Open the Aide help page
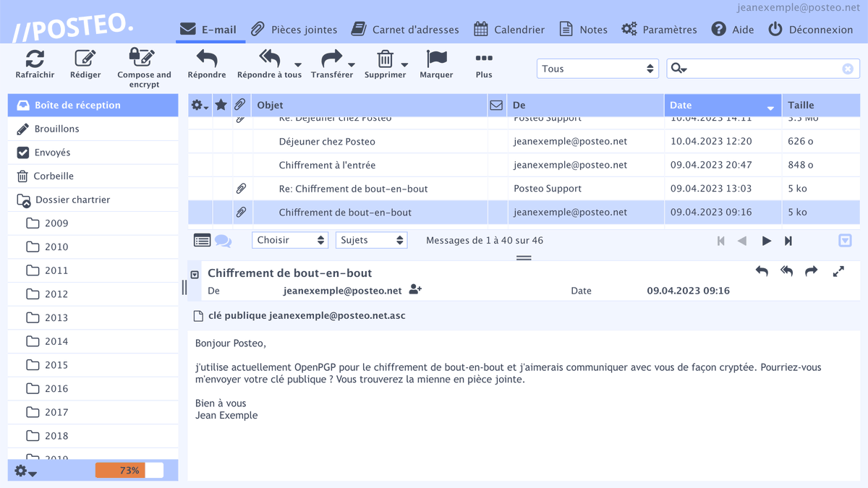868x488 pixels. pos(733,30)
